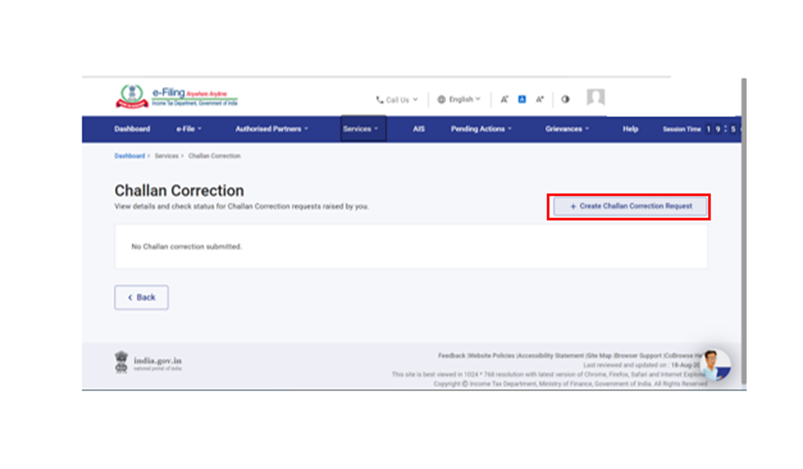The image size is (803, 469).
Task: Open the Services menu
Action: [360, 129]
